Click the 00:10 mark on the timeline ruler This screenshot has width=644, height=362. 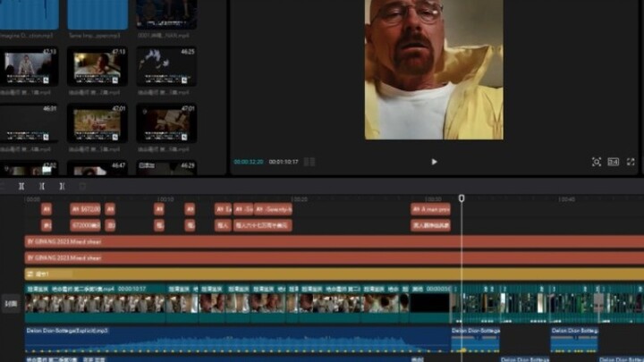[x=165, y=199]
